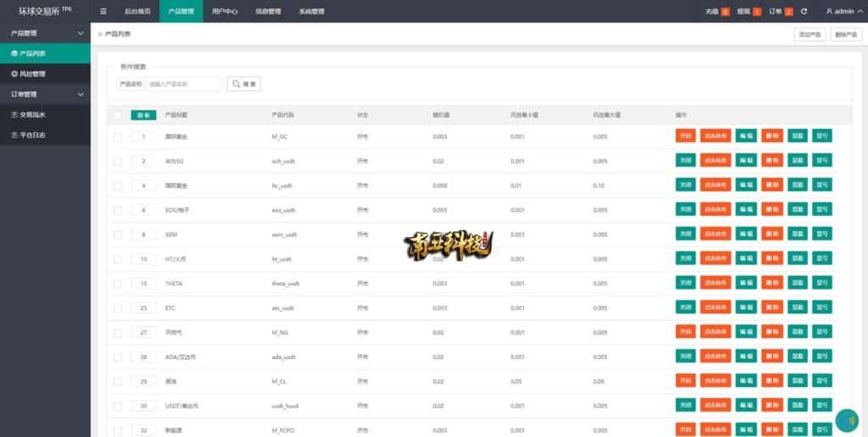Click the refresh icon in top bar
Image resolution: width=868 pixels, height=437 pixels.
(x=804, y=12)
